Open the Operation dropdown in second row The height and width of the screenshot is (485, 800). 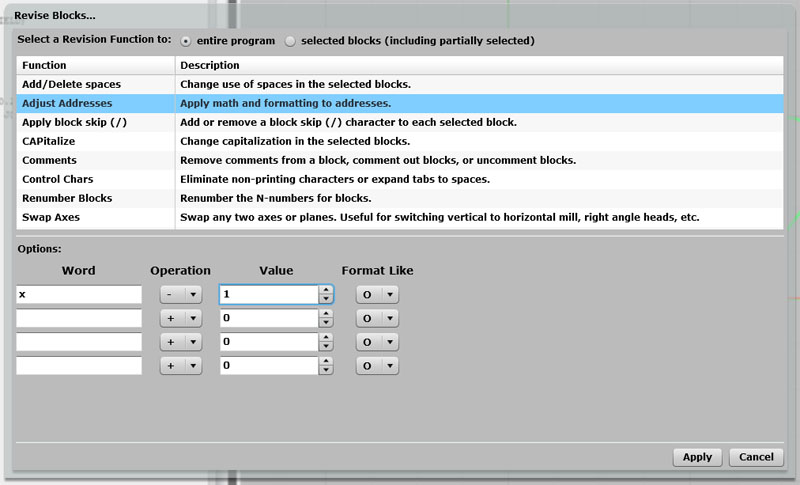[x=181, y=318]
